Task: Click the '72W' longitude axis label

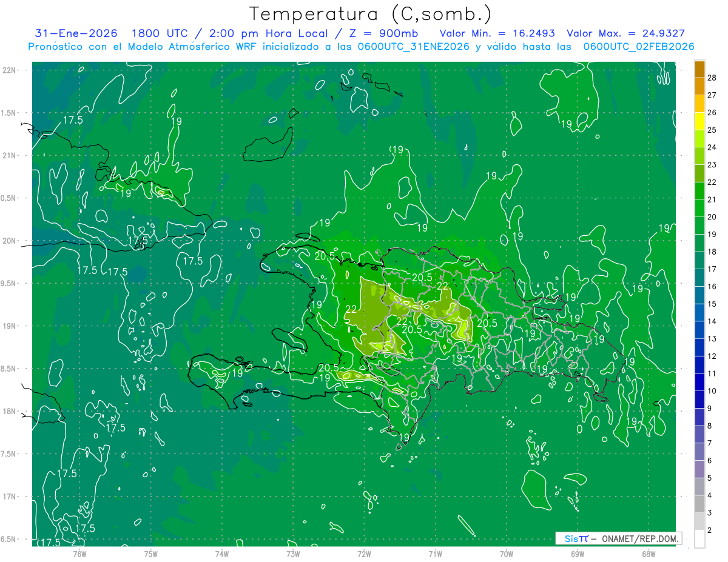Action: click(x=364, y=554)
